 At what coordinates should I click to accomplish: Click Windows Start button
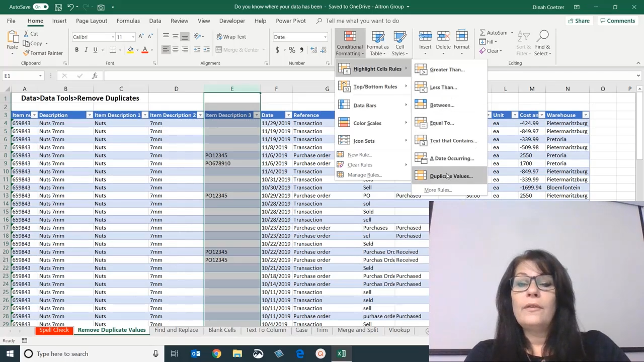coord(10,353)
